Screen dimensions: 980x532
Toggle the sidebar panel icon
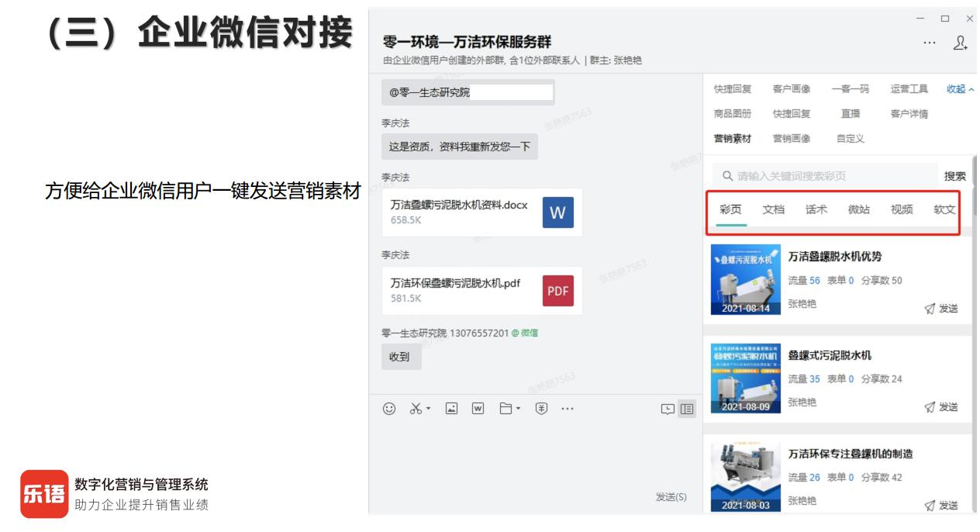click(x=687, y=409)
